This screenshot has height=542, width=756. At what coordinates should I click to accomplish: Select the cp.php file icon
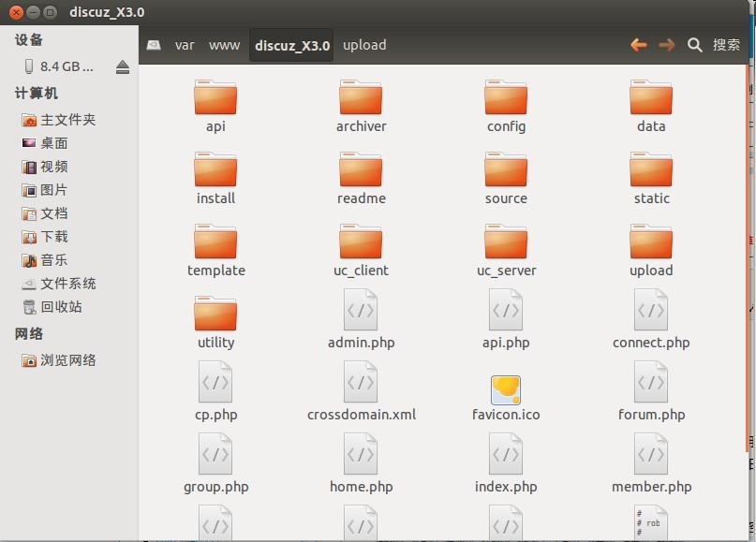tap(215, 382)
